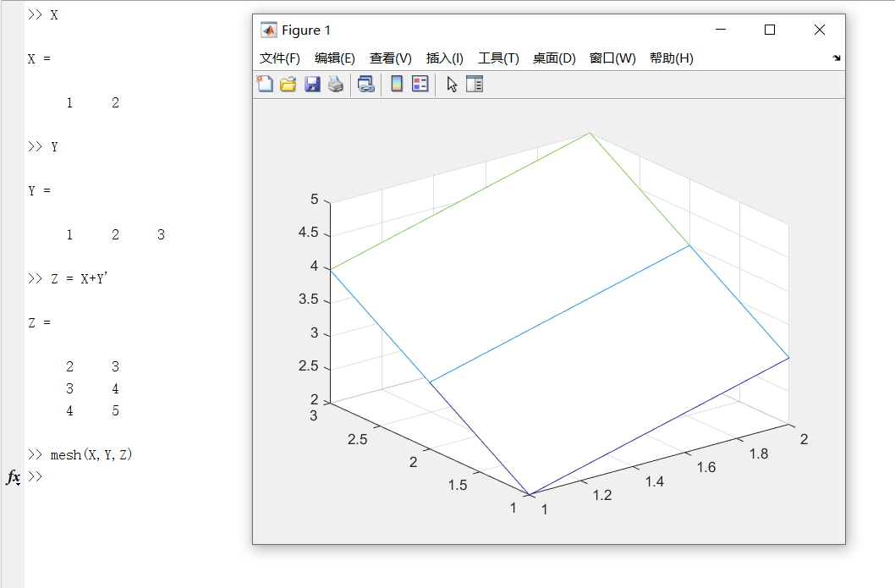The width and height of the screenshot is (895, 588).
Task: Save the figure using the floppy disk icon
Action: pos(312,84)
